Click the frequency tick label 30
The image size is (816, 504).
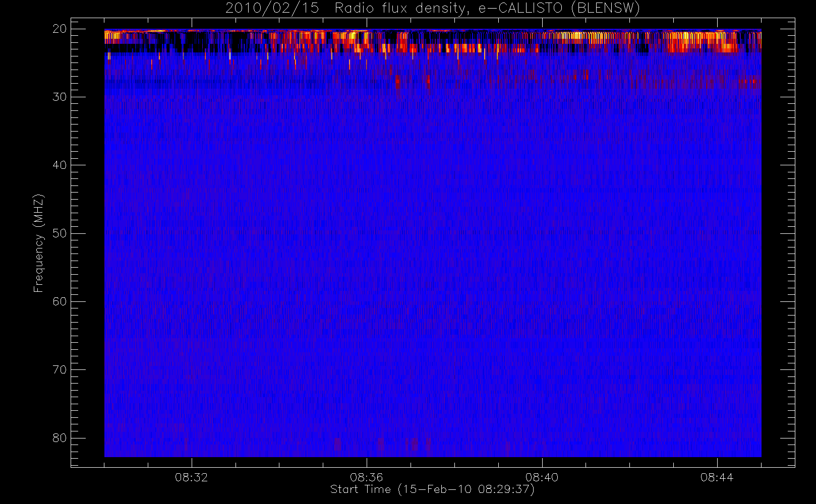click(60, 97)
